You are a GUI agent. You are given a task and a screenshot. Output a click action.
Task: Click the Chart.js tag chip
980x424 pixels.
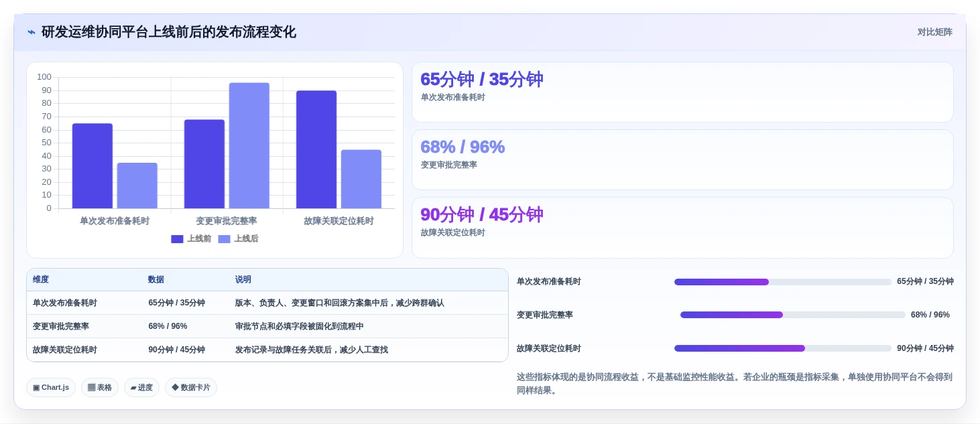click(51, 387)
